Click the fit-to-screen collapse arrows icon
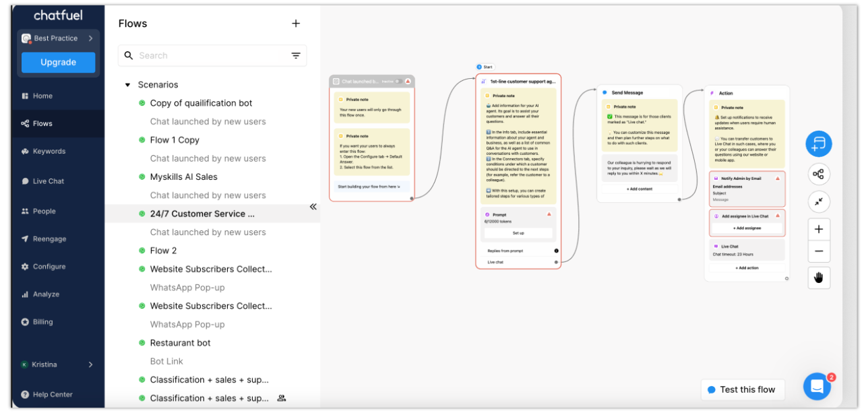868x413 pixels. tap(819, 201)
